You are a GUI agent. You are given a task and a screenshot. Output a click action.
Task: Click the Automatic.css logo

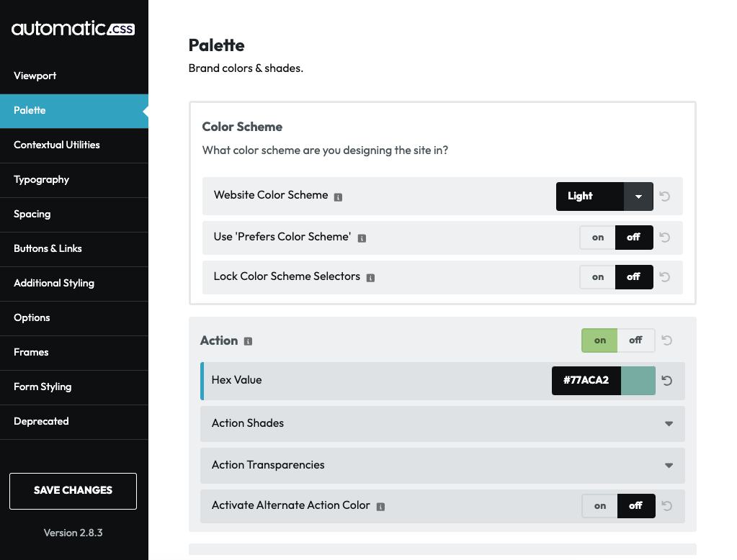point(73,28)
